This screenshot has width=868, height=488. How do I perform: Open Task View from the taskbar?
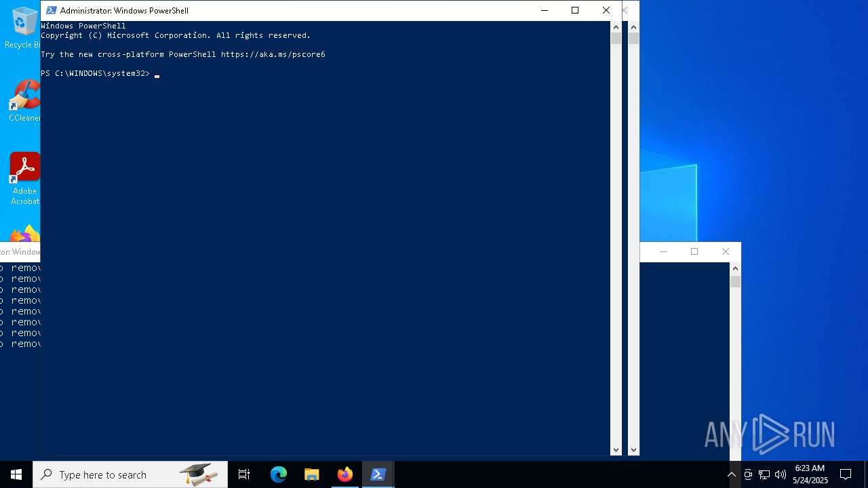click(x=244, y=474)
